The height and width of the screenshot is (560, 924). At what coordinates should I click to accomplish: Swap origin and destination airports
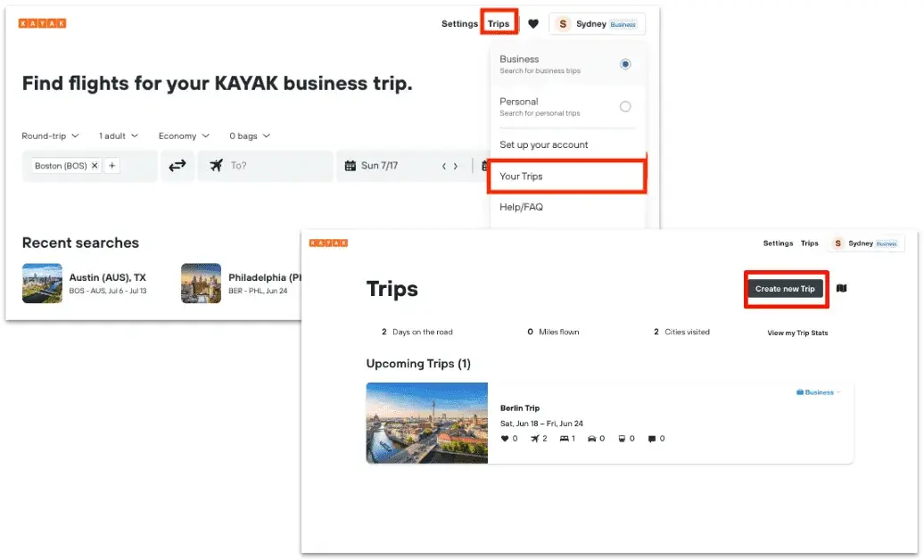[x=177, y=166]
